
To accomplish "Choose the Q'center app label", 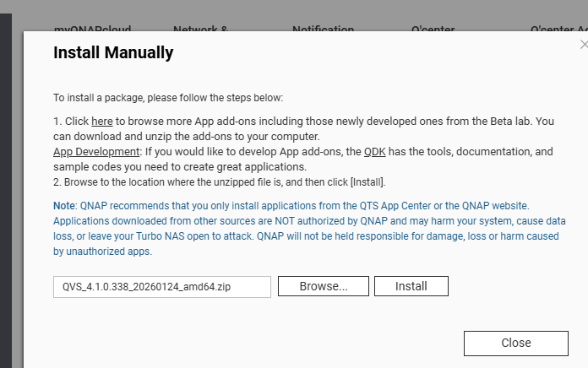I will (433, 30).
